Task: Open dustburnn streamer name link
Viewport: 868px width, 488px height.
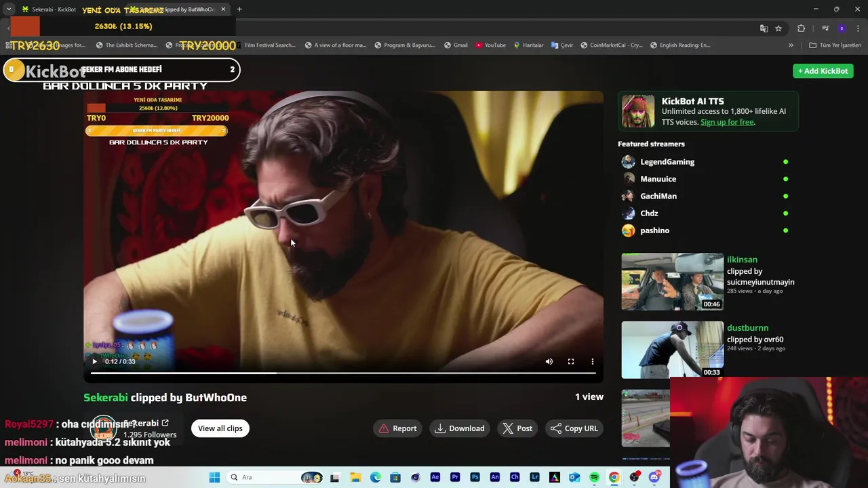Action: (x=747, y=328)
